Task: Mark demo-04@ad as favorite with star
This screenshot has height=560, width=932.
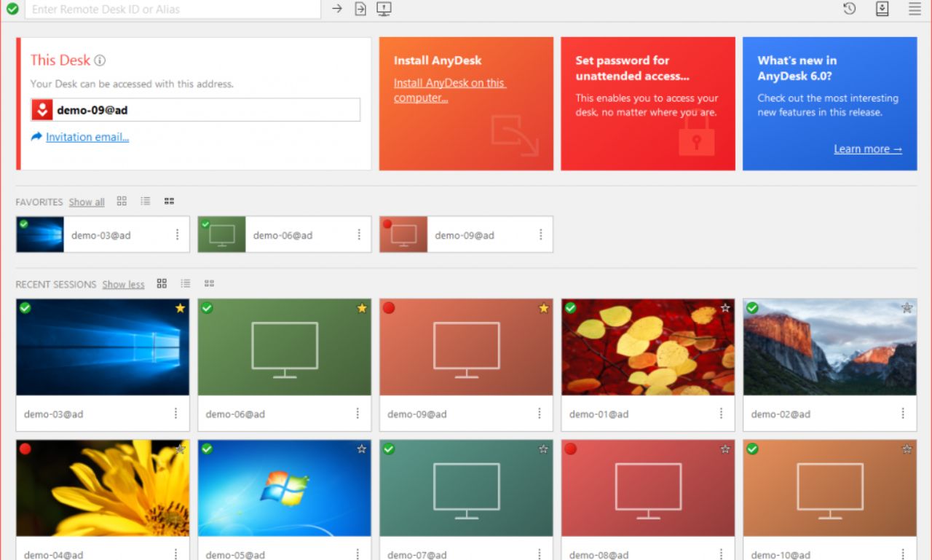Action: click(x=180, y=449)
